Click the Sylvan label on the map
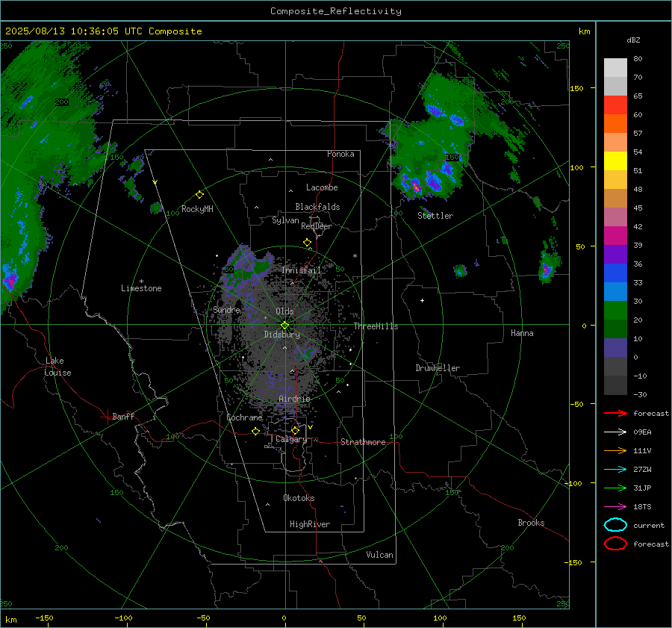Image resolution: width=672 pixels, height=628 pixels. (285, 220)
